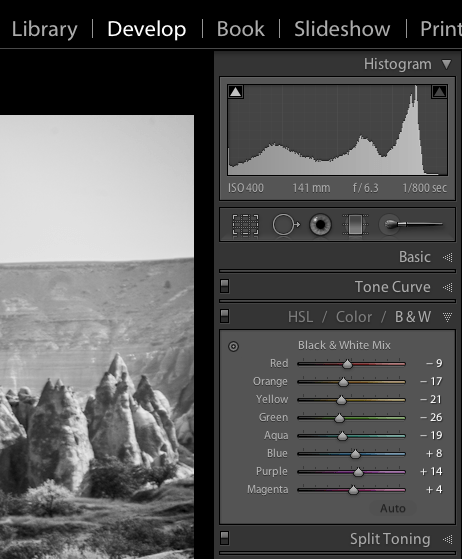Adjust the Aqua slider in B&W Mix
This screenshot has width=462, height=559.
point(342,436)
